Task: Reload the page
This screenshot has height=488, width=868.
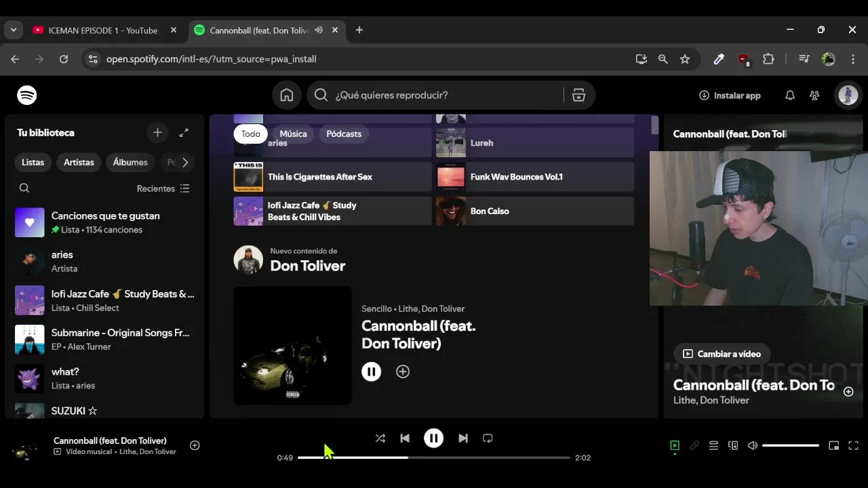Action: click(x=64, y=59)
